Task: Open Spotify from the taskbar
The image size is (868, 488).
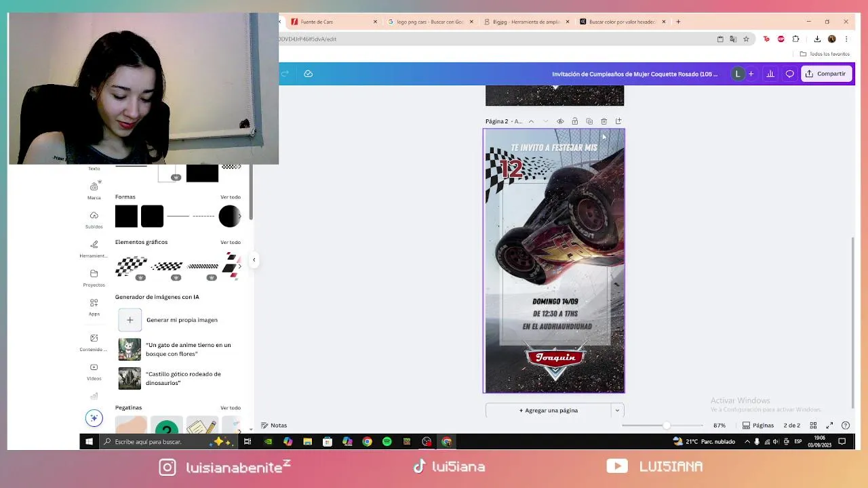Action: (387, 442)
